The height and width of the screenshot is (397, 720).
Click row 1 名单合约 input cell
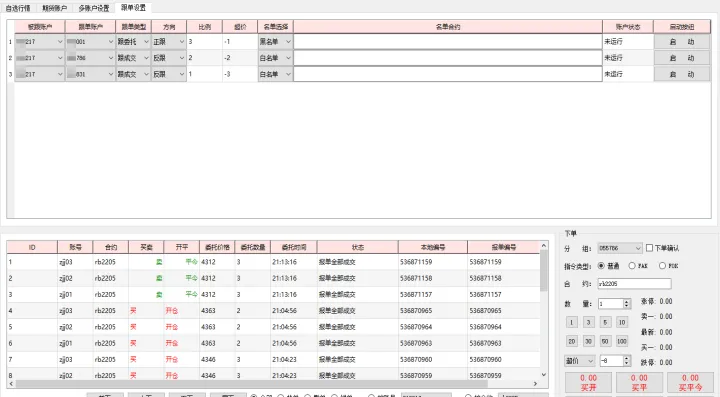[448, 42]
